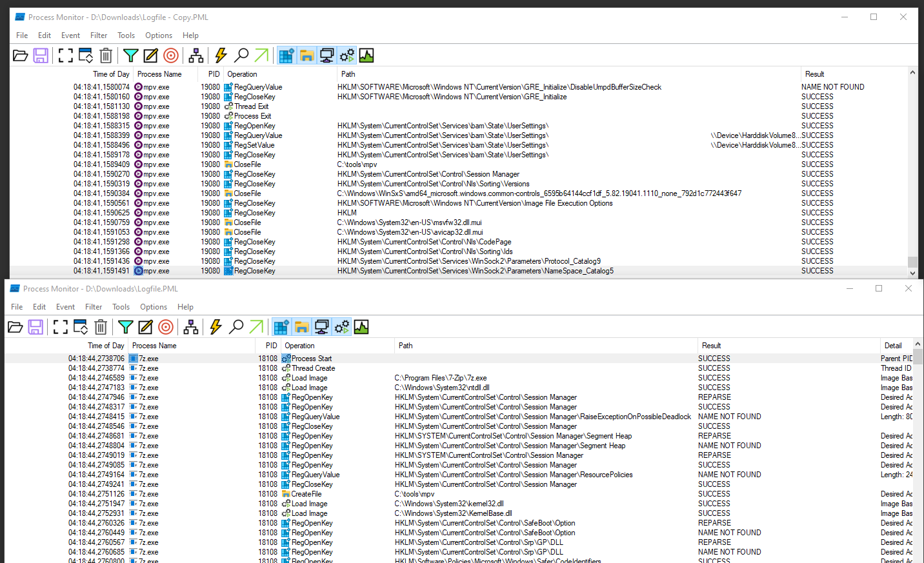Toggle Show Profiling Events with chart icon

pyautogui.click(x=366, y=55)
